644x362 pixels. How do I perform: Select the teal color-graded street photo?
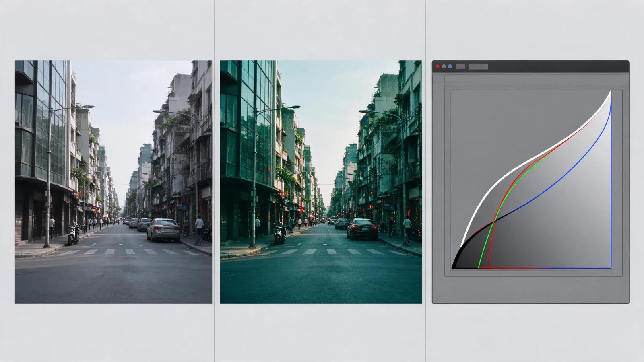pos(321,182)
